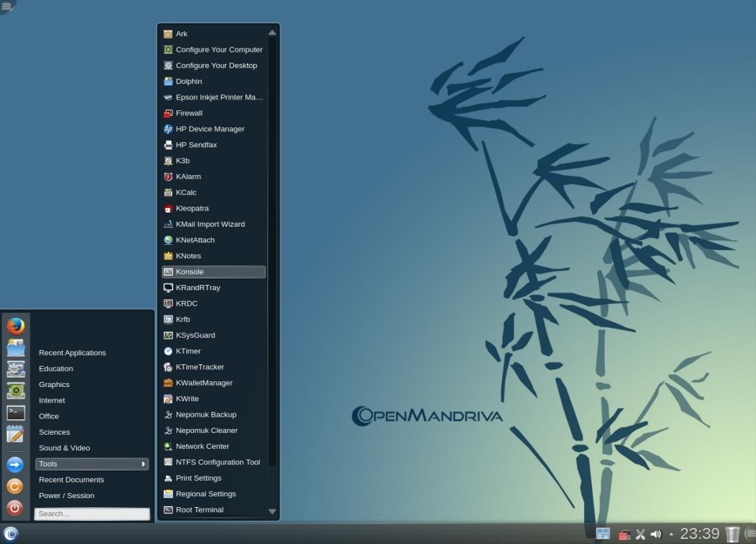Viewport: 756px width, 544px height.
Task: Launch KWrite text editor
Action: click(x=214, y=399)
